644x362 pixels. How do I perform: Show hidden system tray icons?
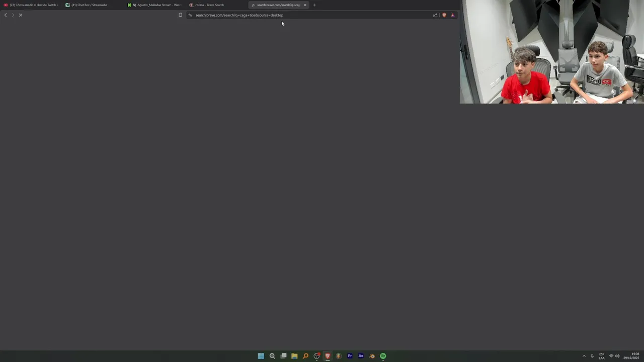[584, 356]
